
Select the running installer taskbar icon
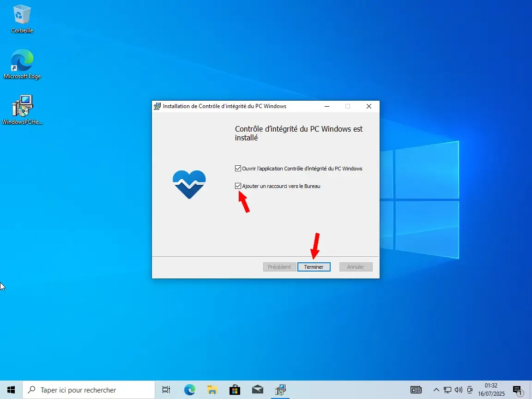pos(281,390)
